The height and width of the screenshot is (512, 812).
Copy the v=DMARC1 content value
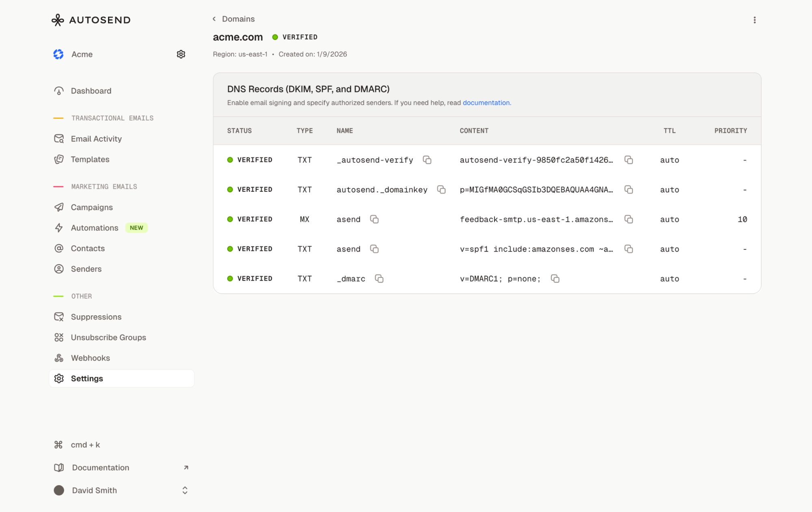coord(555,278)
